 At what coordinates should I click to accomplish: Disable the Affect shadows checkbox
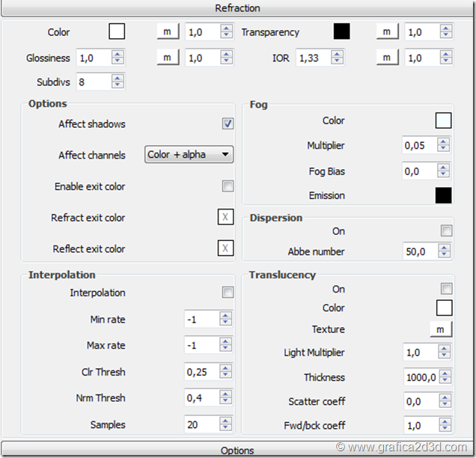tap(228, 124)
